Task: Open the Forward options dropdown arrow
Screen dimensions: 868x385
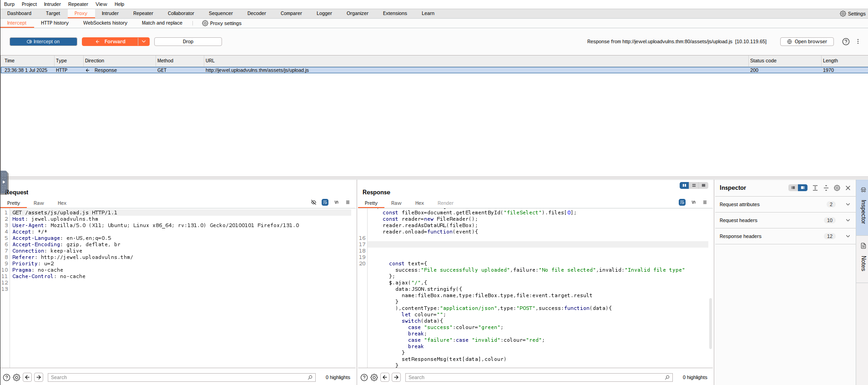Action: coord(144,41)
